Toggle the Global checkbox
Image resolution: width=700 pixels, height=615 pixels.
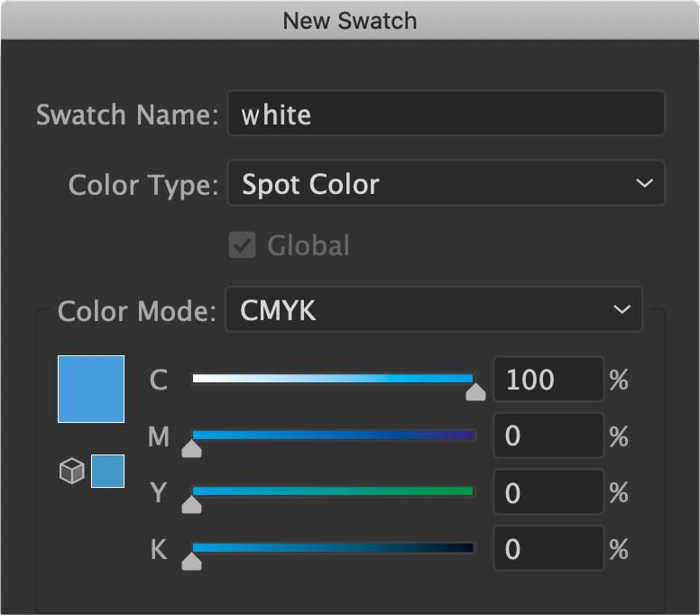[x=243, y=245]
